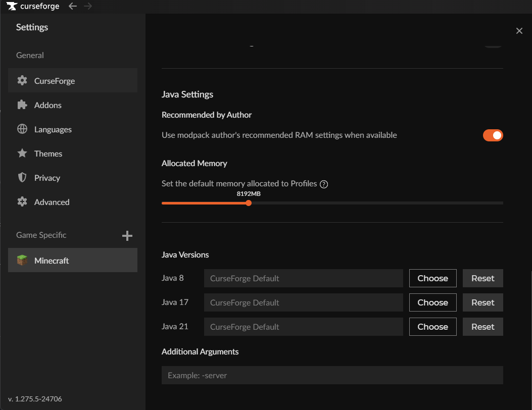This screenshot has width=532, height=410.
Task: Click the Allocated Memory heading
Action: click(195, 164)
